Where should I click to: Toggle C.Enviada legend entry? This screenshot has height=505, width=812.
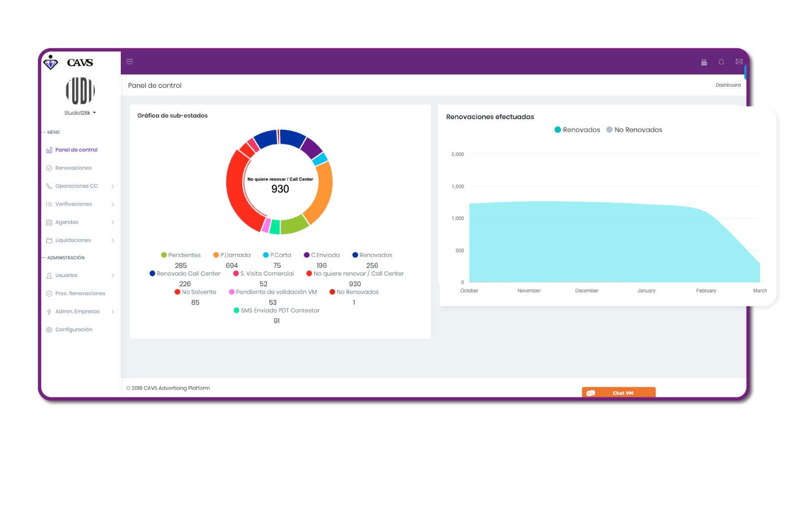(x=322, y=255)
